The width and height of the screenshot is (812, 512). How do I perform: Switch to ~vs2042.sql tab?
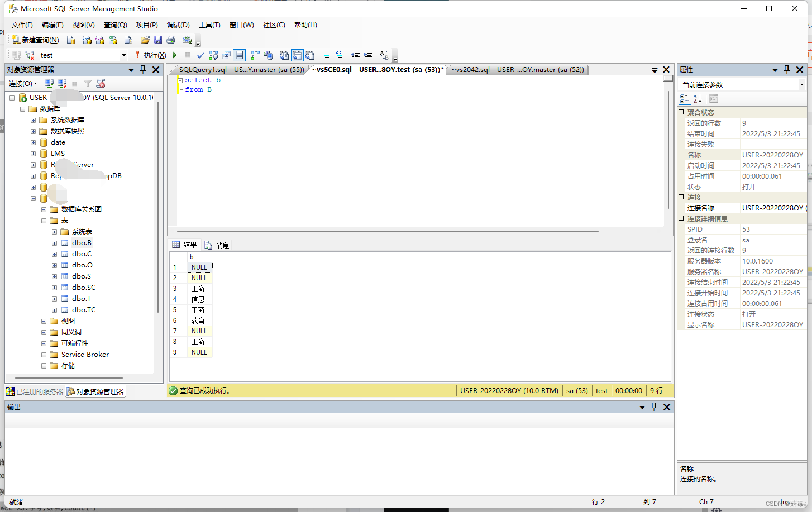[x=518, y=70]
